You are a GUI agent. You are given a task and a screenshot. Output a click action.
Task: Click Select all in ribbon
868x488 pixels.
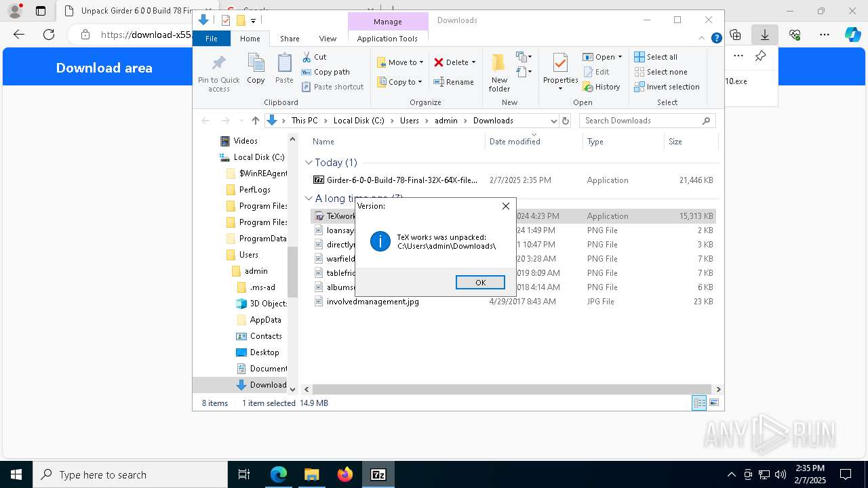[656, 57]
